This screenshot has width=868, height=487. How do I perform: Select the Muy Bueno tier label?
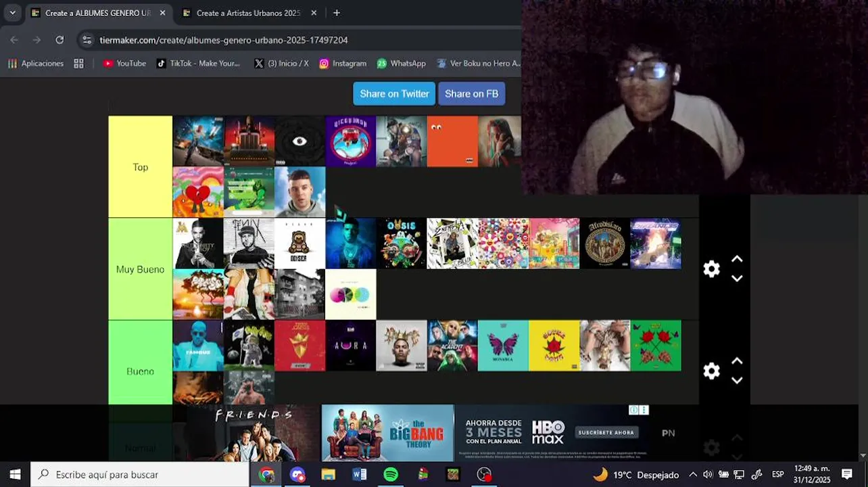pyautogui.click(x=140, y=269)
